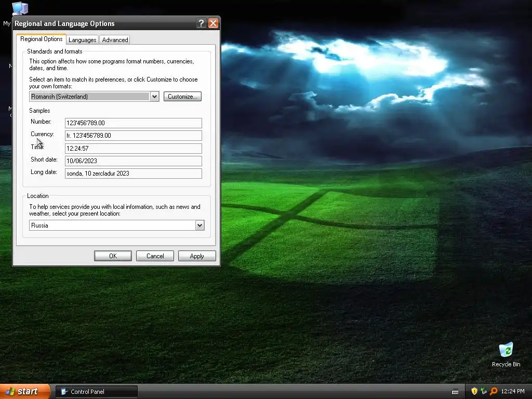Image resolution: width=532 pixels, height=399 pixels.
Task: Expand the Romansh (Switzerland) format dropdown
Action: 154,96
